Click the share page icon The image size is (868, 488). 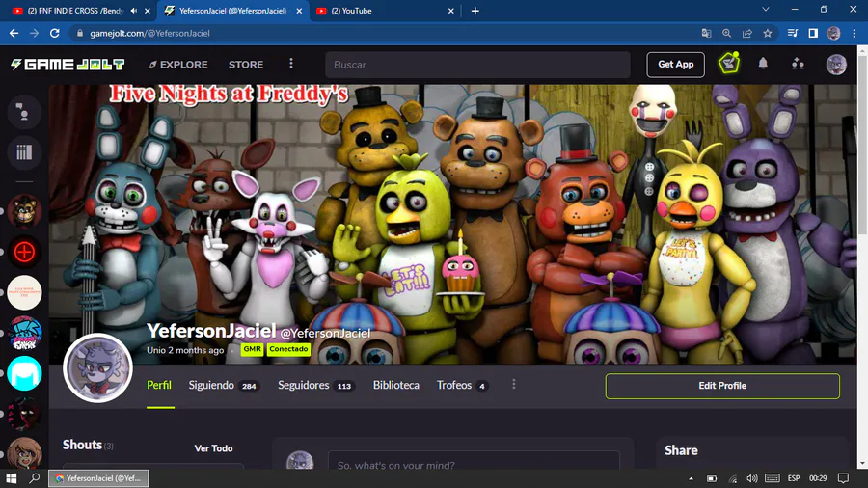coord(747,33)
